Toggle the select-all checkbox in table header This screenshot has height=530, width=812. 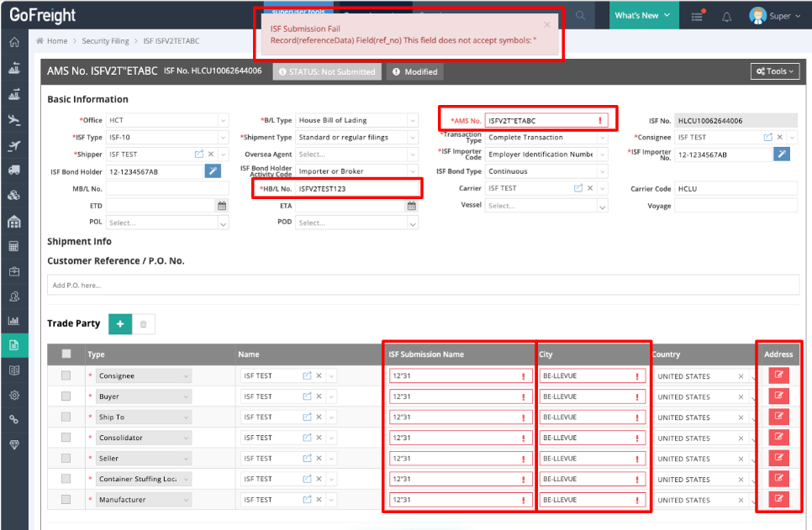[x=66, y=354]
